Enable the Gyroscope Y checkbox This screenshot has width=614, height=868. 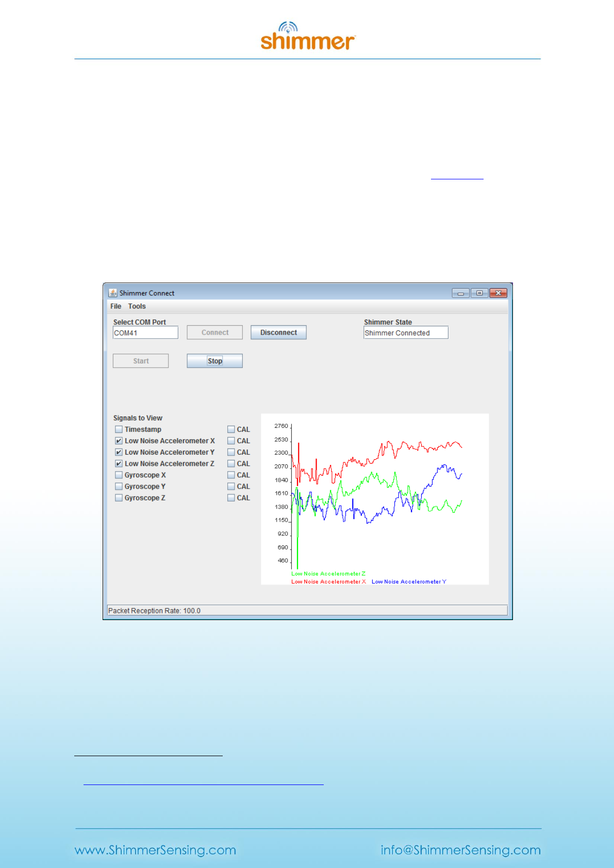tap(119, 486)
